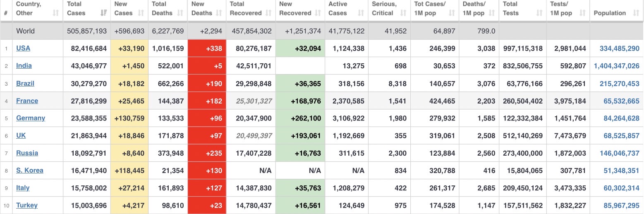
Task: Click sort icon in Active Cases header
Action: [361, 13]
